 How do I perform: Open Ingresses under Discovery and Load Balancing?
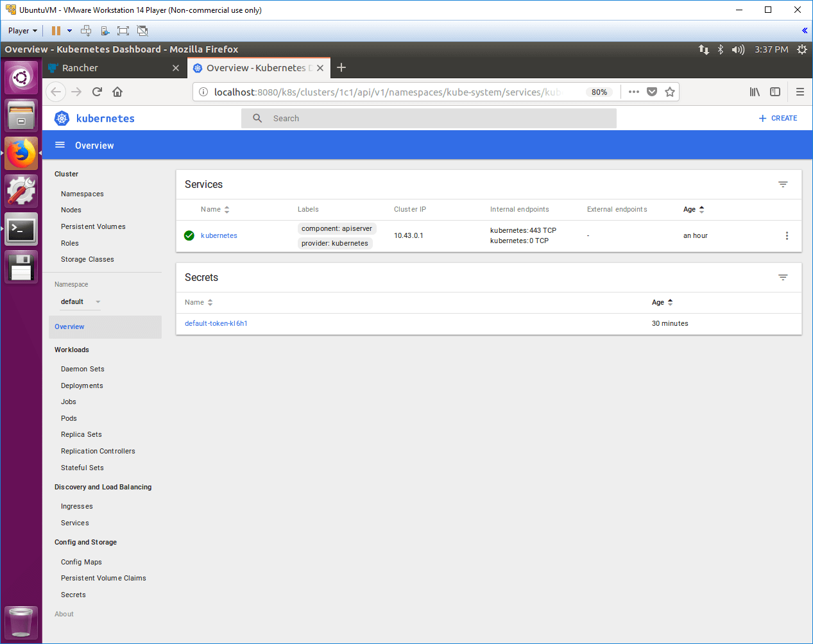point(76,506)
